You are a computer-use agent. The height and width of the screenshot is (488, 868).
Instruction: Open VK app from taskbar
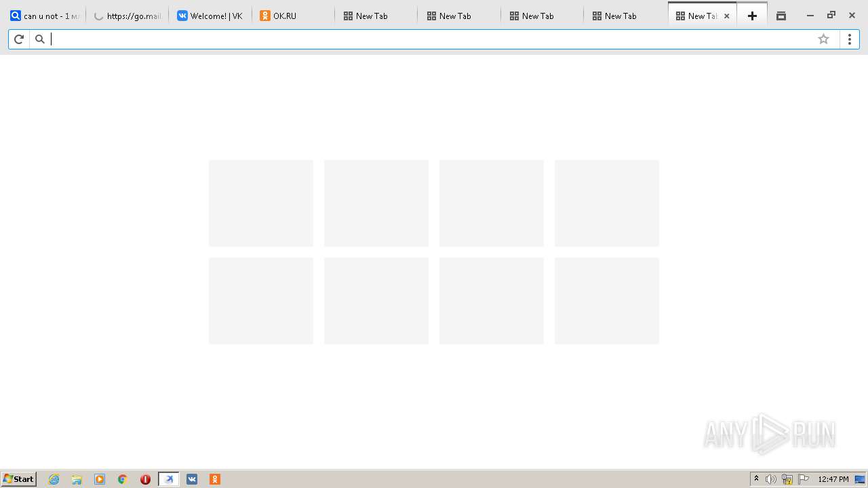point(192,479)
